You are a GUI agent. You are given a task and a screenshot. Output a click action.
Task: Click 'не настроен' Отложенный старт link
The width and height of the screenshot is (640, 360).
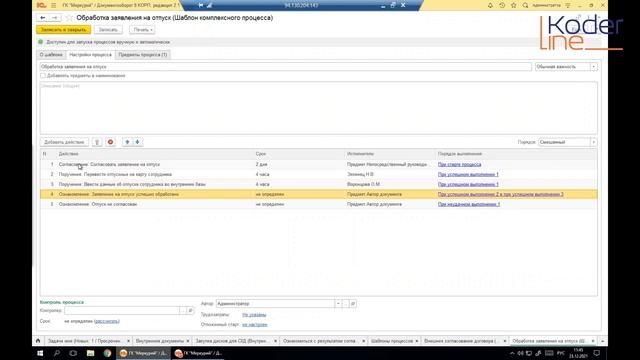tap(254, 324)
